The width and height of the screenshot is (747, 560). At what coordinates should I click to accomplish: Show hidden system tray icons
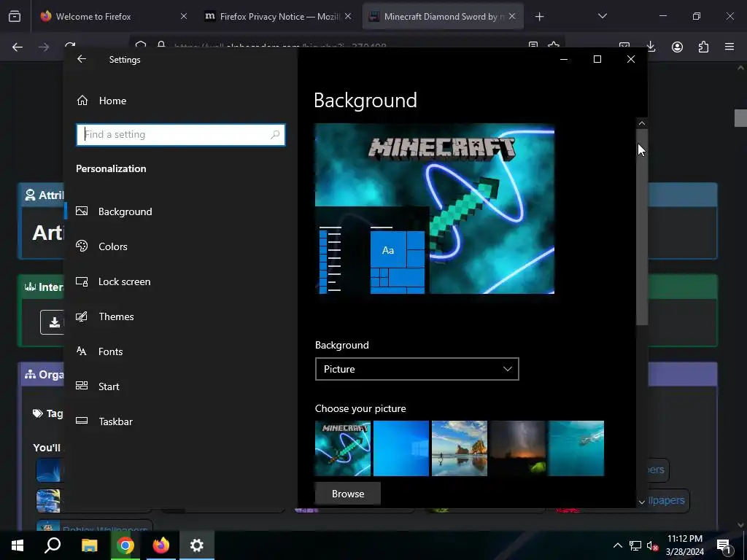coord(617,545)
